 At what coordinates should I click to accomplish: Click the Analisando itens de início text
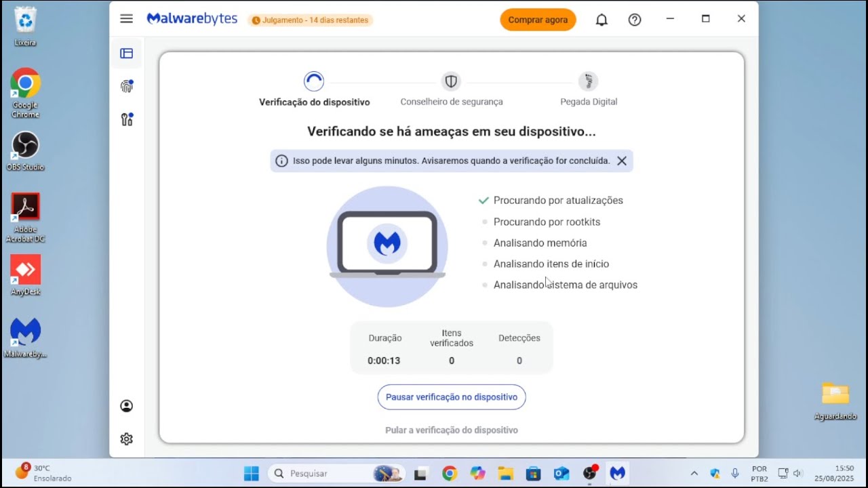(x=551, y=264)
